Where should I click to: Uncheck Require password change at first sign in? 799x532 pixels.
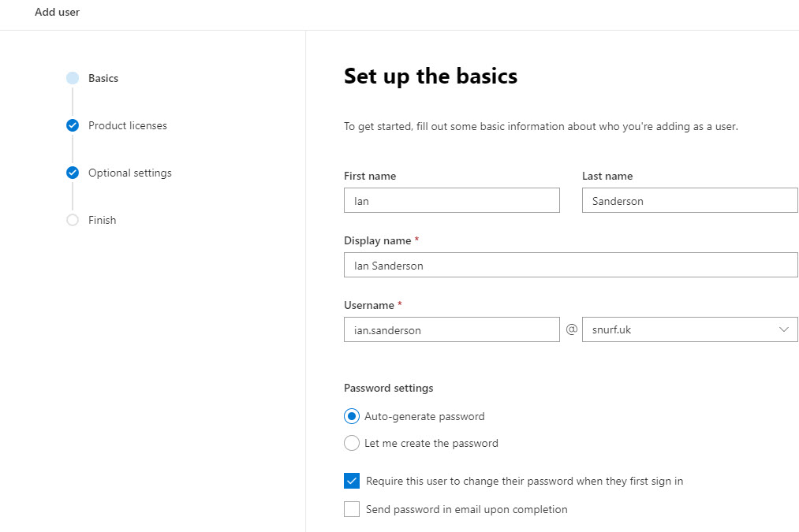click(352, 481)
